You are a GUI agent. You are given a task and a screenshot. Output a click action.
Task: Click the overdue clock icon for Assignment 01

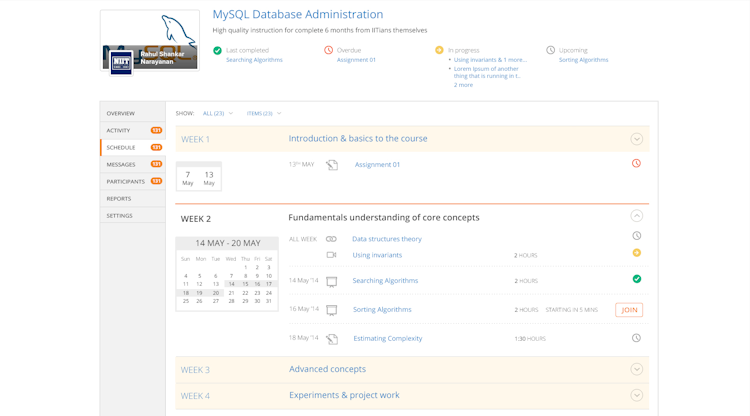pyautogui.click(x=636, y=164)
